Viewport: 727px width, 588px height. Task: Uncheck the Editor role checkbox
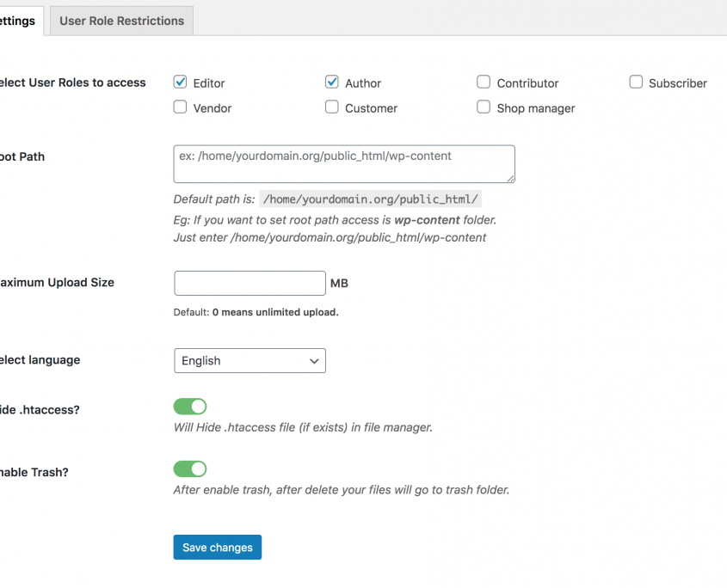click(181, 83)
